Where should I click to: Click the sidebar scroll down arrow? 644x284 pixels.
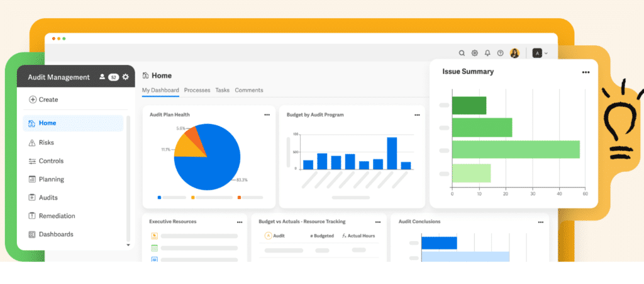point(128,245)
